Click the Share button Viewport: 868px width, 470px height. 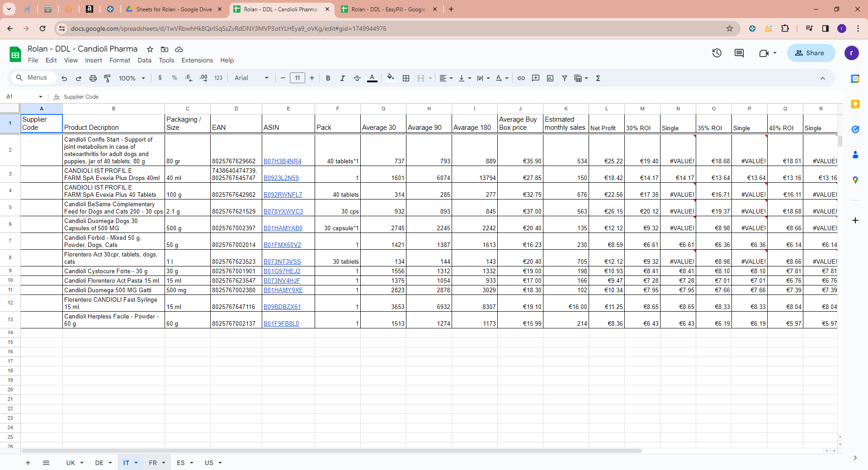pyautogui.click(x=811, y=53)
